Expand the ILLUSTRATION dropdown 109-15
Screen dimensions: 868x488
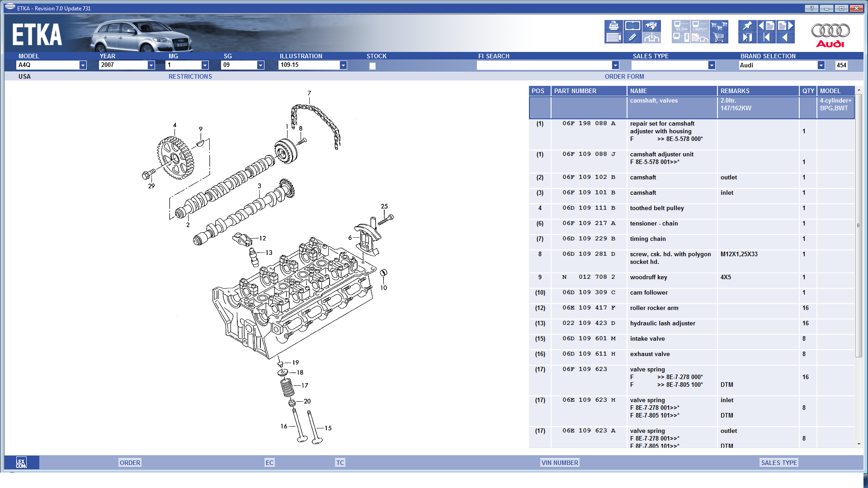343,65
